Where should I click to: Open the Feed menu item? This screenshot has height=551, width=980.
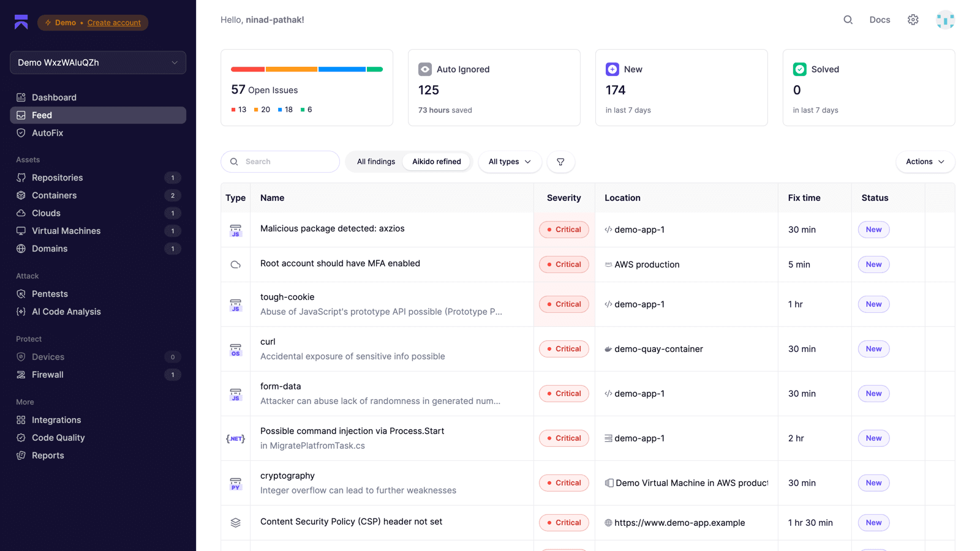(98, 115)
